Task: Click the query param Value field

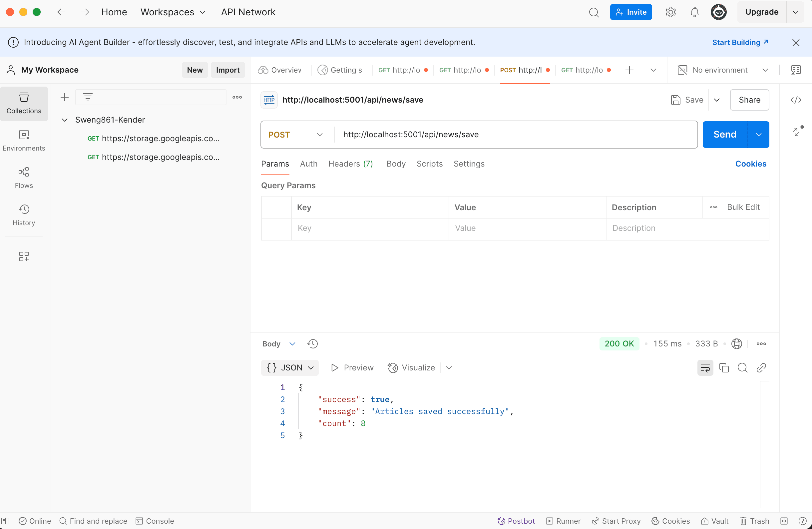Action: point(527,228)
